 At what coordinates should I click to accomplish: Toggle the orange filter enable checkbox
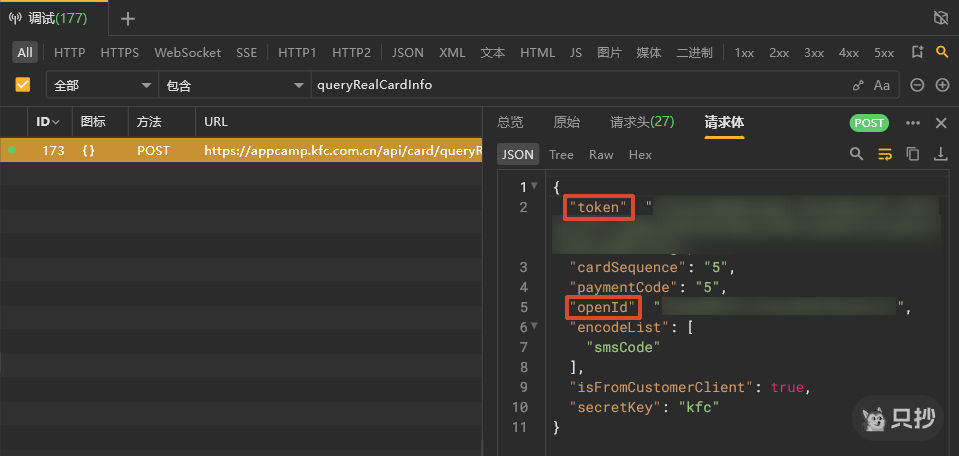(x=23, y=85)
